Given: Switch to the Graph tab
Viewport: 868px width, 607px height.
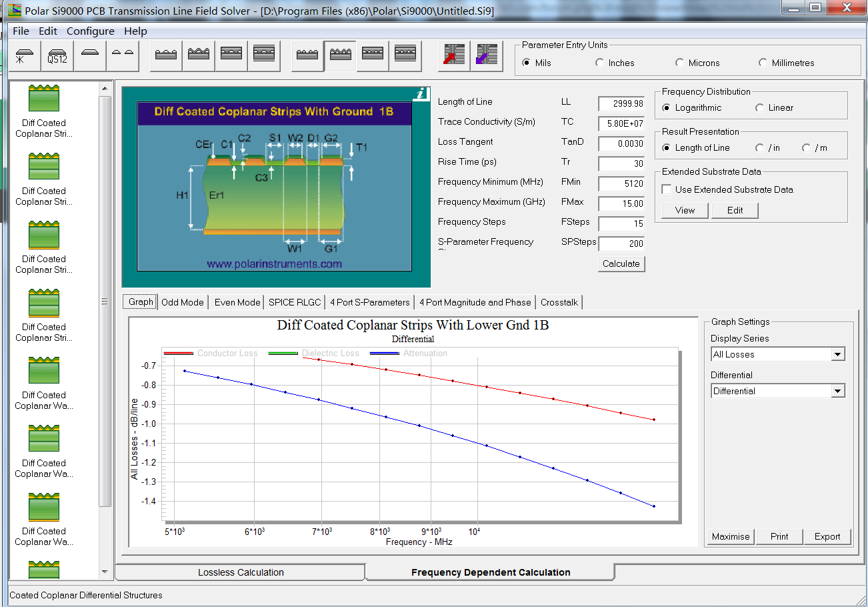Looking at the screenshot, I should tap(141, 302).
